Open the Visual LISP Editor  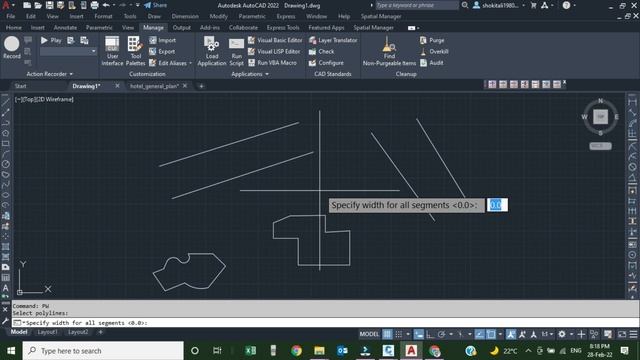(274, 51)
